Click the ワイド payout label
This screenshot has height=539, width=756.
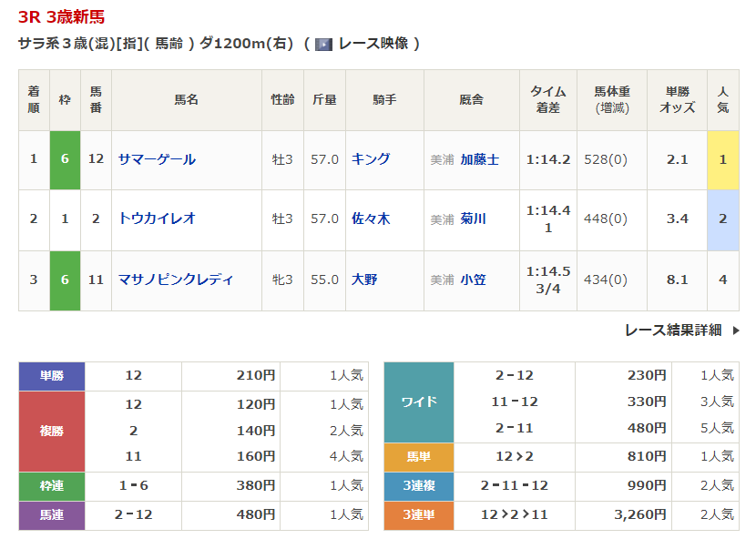[x=419, y=402]
